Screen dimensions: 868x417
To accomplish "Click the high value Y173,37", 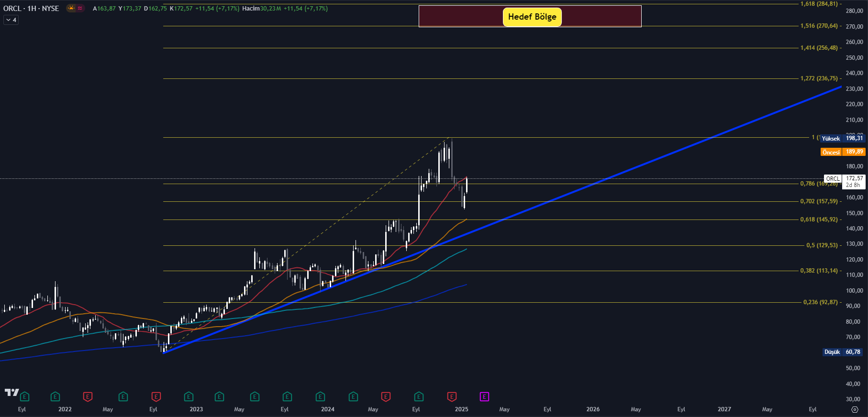I will (130, 9).
